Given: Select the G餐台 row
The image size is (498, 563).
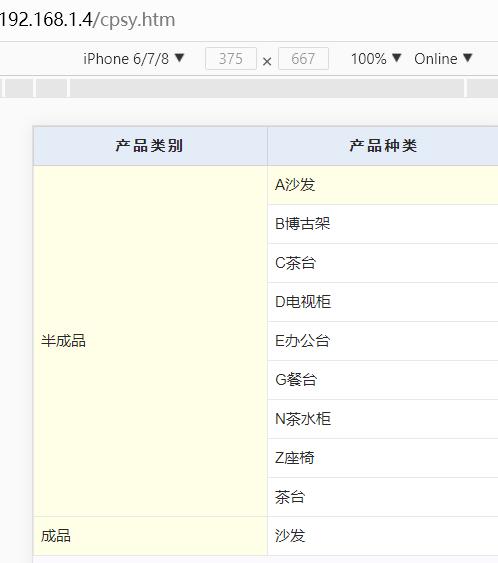Looking at the screenshot, I should [383, 380].
